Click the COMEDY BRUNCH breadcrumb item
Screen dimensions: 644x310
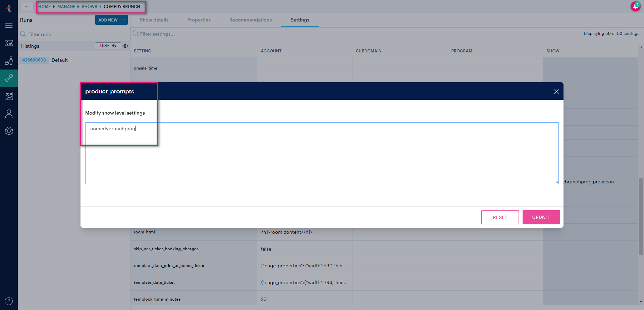122,6
